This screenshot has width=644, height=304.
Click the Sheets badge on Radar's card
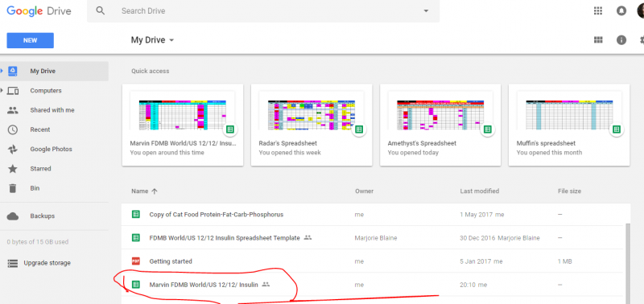pyautogui.click(x=359, y=129)
